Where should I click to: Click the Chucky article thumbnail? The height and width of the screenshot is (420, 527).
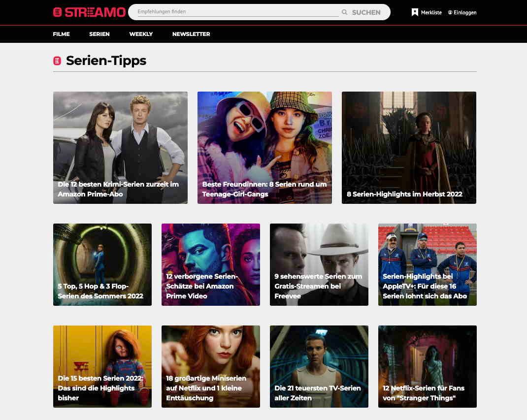(x=102, y=366)
